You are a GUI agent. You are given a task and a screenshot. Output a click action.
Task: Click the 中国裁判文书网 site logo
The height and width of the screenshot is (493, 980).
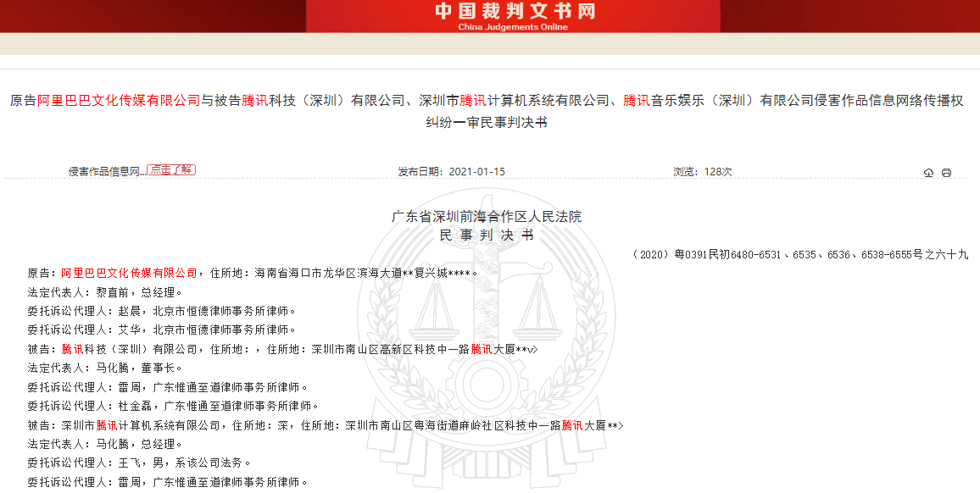515,11
